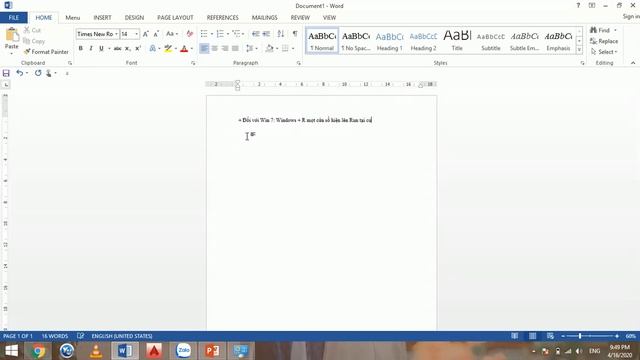Switch to the INSERT tab
The width and height of the screenshot is (640, 360).
tap(102, 18)
